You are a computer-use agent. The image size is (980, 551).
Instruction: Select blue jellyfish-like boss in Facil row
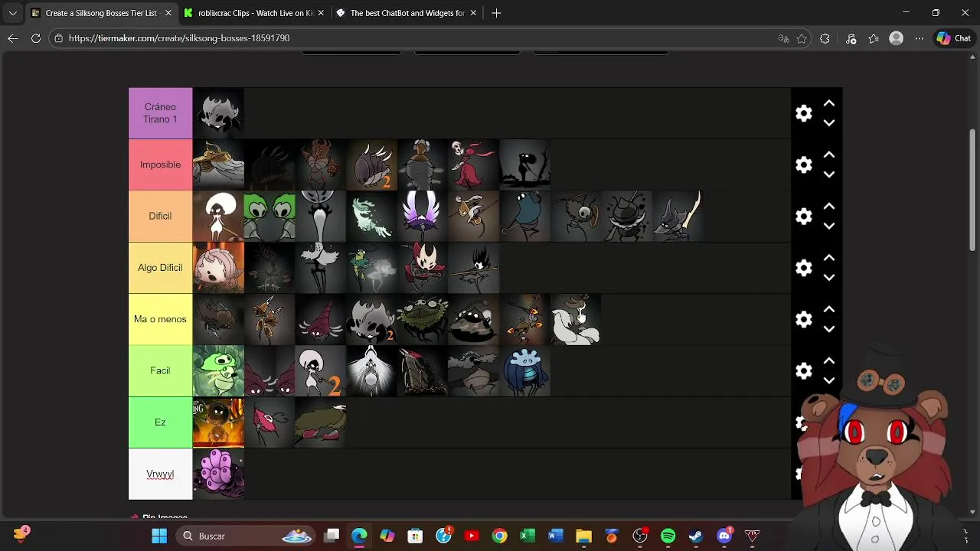tap(525, 370)
